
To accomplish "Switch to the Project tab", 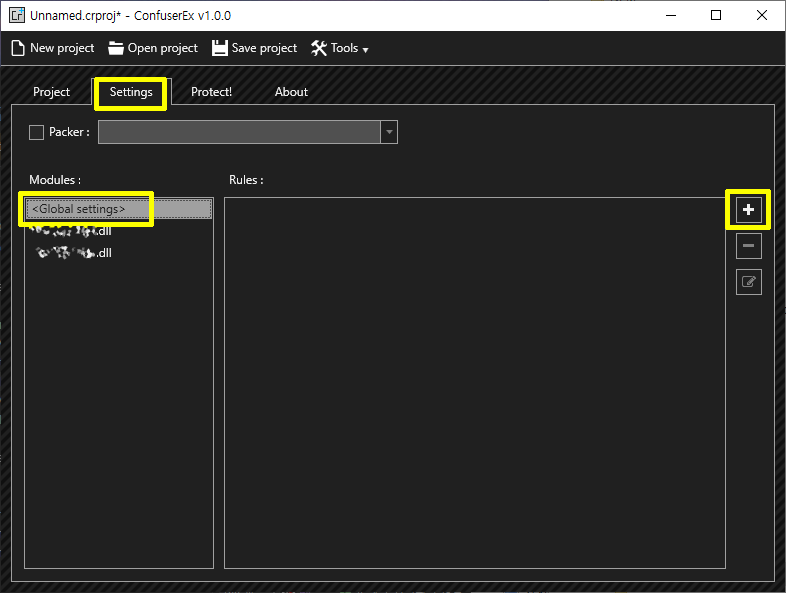I will [x=51, y=92].
